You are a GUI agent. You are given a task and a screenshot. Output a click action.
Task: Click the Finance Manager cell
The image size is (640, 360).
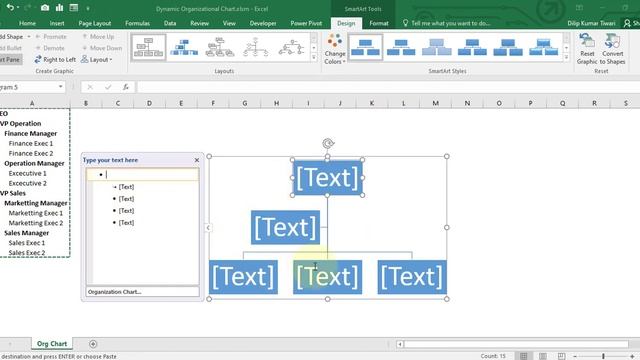[31, 133]
